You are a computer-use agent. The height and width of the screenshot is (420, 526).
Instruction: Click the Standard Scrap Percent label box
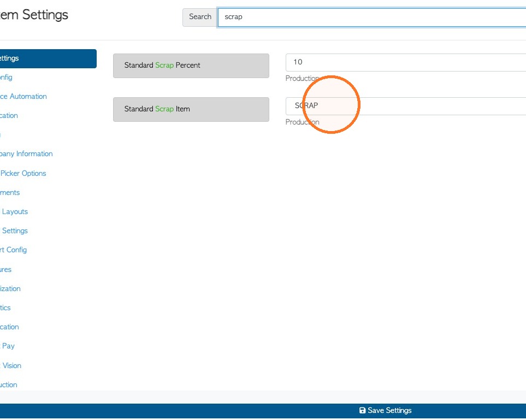coord(191,66)
